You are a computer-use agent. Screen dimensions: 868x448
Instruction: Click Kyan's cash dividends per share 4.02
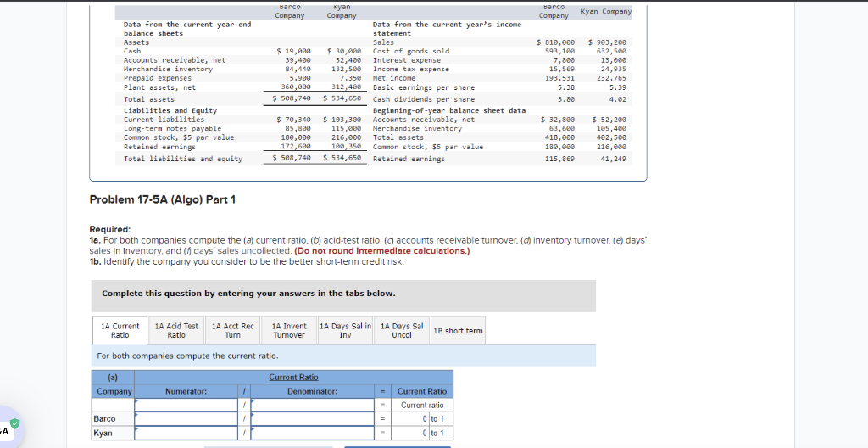click(618, 99)
